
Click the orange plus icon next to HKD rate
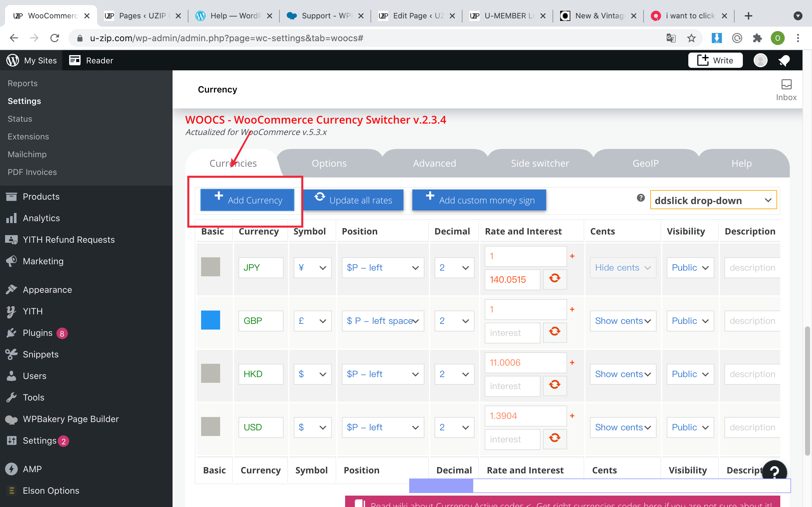(x=573, y=363)
